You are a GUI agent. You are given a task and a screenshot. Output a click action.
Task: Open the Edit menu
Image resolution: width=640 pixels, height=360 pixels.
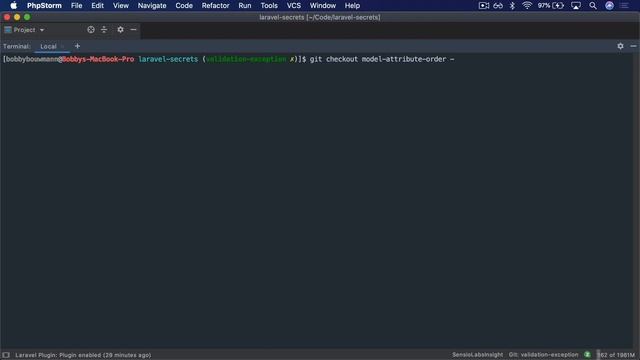97,5
